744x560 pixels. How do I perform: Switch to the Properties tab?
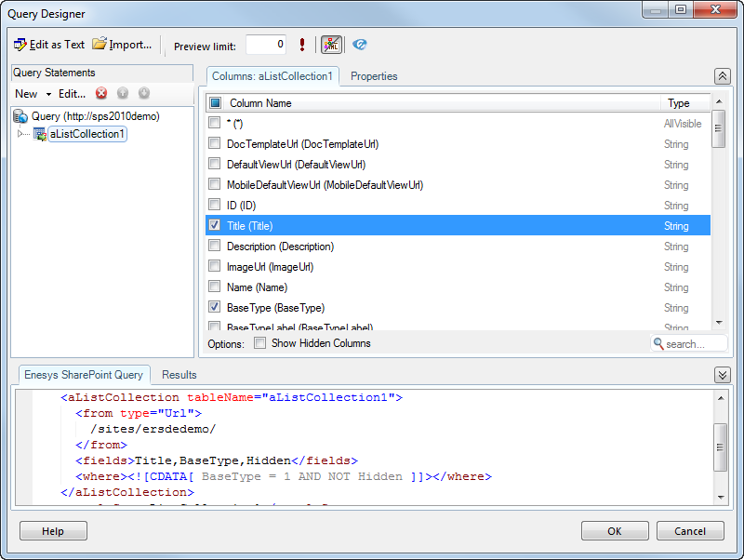coord(374,76)
